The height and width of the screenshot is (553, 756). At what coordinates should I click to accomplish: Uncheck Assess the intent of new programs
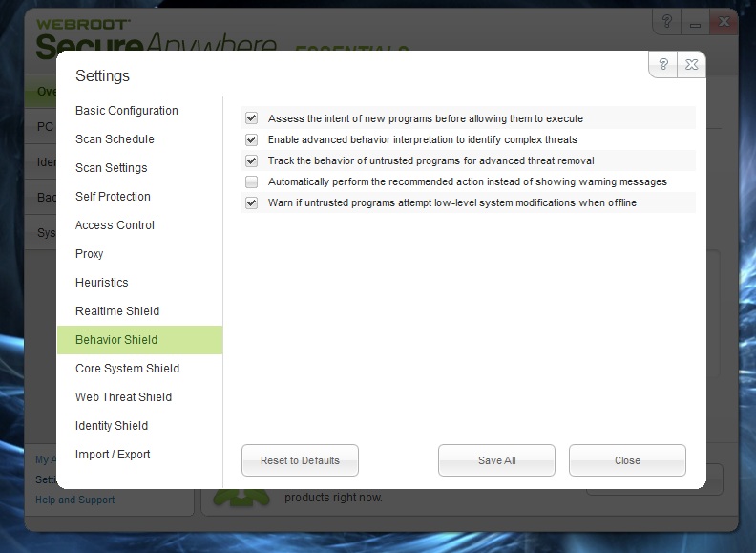tap(251, 118)
